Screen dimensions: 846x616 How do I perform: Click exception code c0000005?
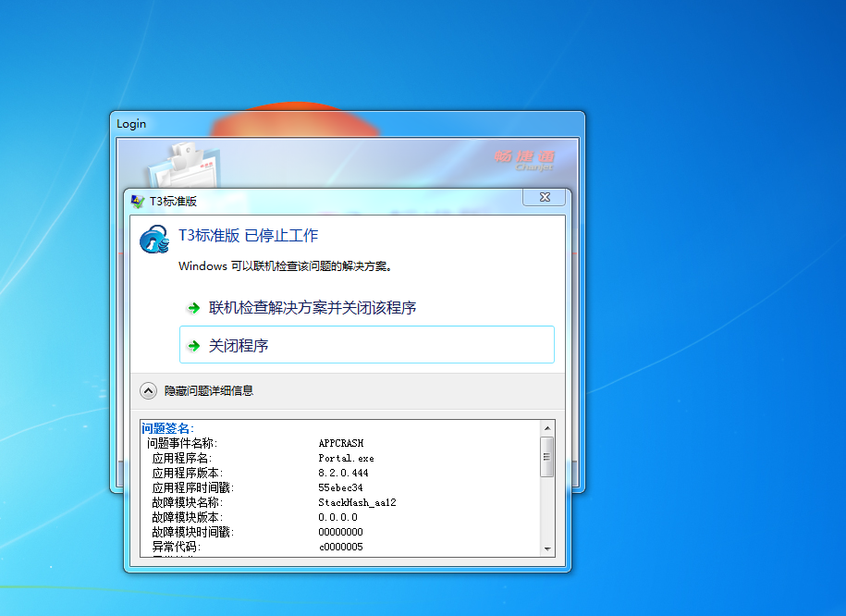pos(341,547)
